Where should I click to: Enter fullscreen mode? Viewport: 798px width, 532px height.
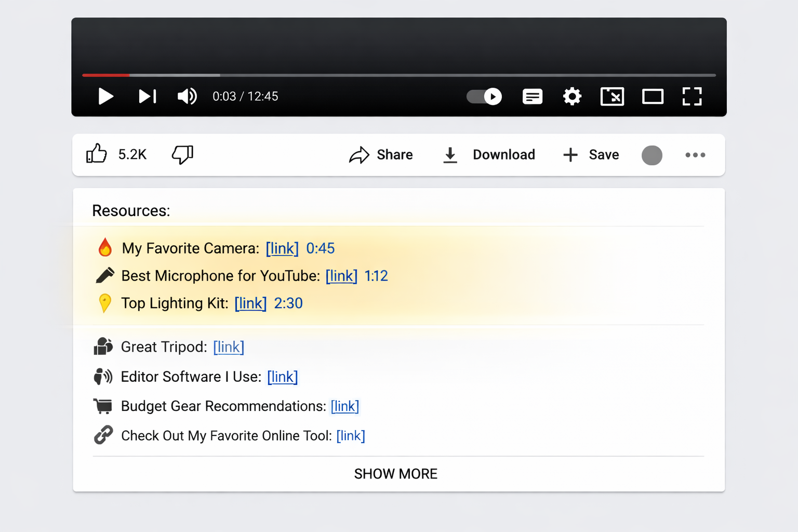692,96
